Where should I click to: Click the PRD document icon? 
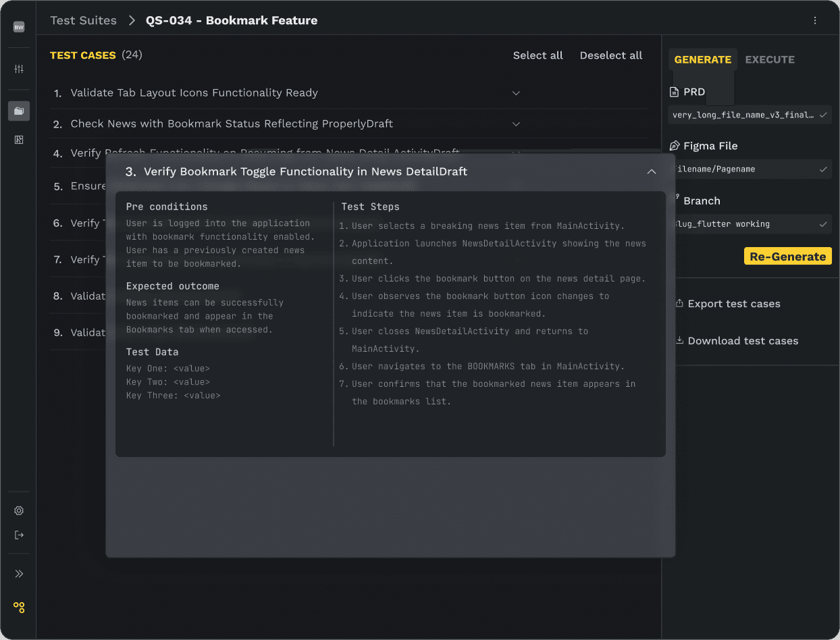pyautogui.click(x=674, y=92)
